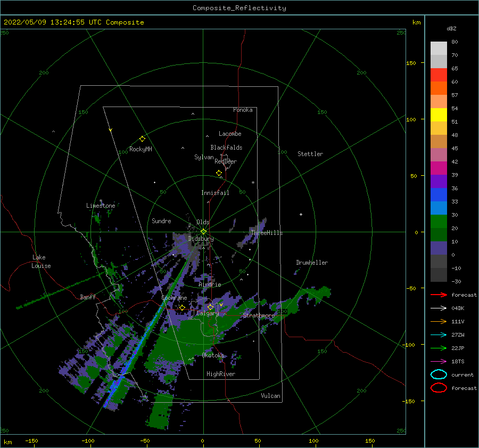Click the Banff town label

[x=88, y=297]
